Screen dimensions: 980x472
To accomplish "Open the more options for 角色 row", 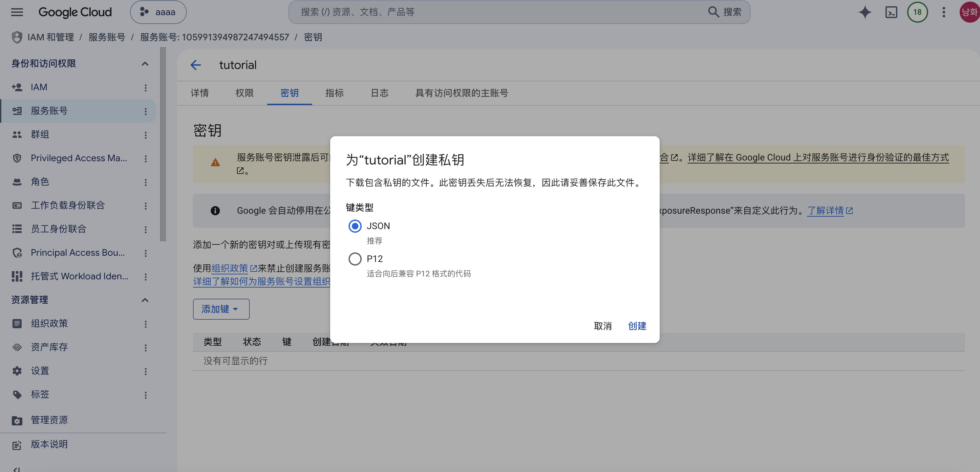I will [145, 182].
